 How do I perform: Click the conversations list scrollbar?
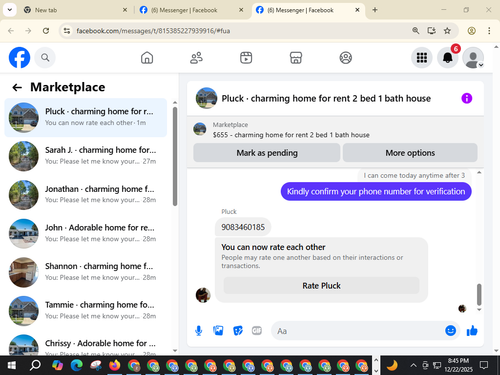(x=175, y=156)
